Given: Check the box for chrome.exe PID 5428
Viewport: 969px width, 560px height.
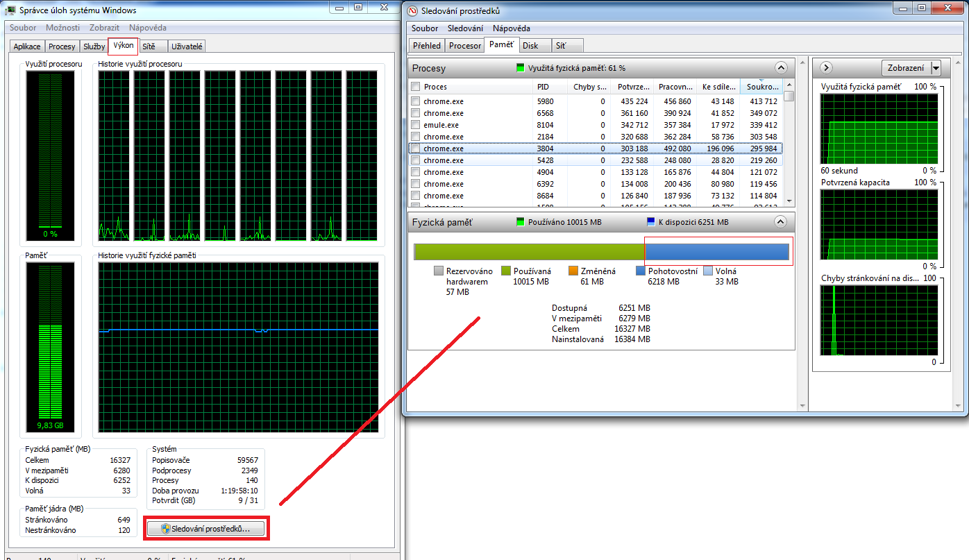Looking at the screenshot, I should (x=416, y=160).
